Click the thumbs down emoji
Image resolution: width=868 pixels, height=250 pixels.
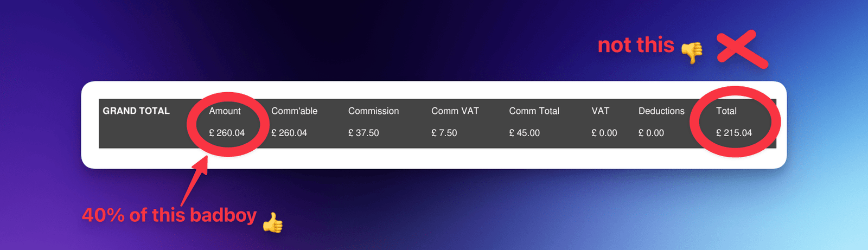coord(692,53)
